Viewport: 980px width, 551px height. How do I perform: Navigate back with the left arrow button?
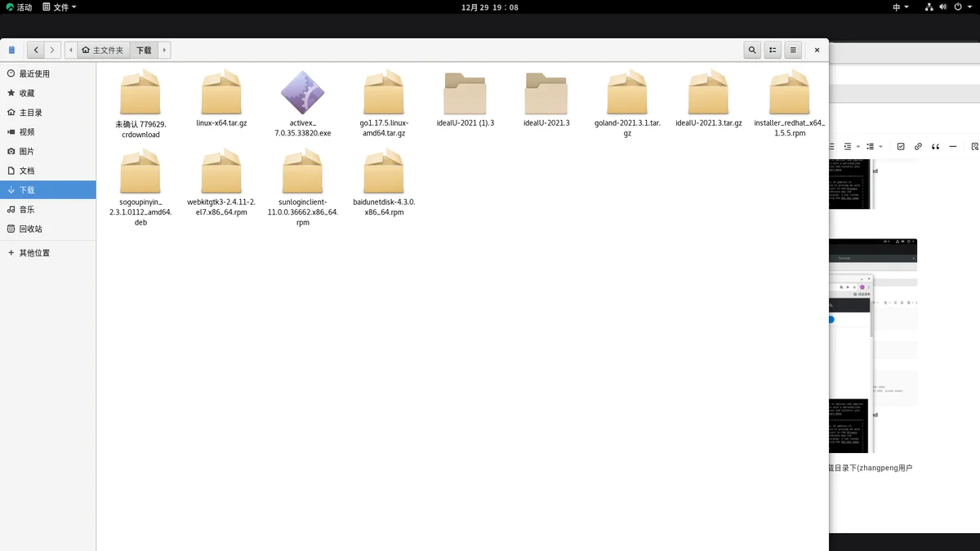pos(35,50)
